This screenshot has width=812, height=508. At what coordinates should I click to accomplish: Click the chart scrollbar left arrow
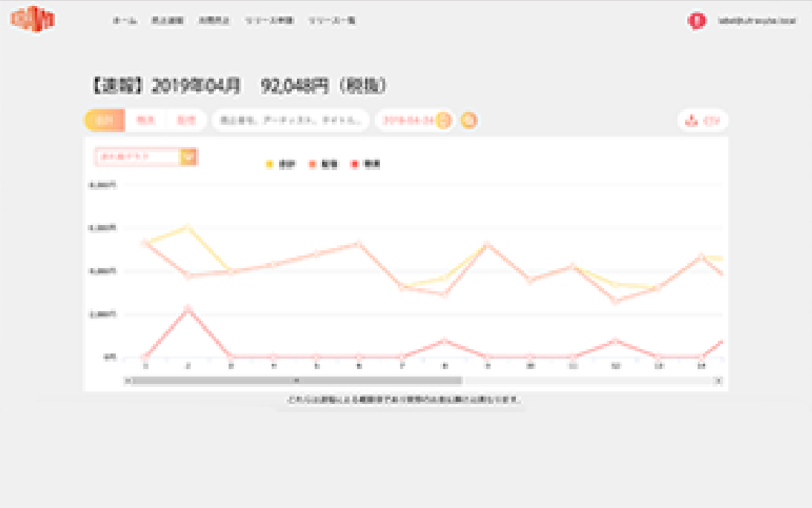[128, 381]
